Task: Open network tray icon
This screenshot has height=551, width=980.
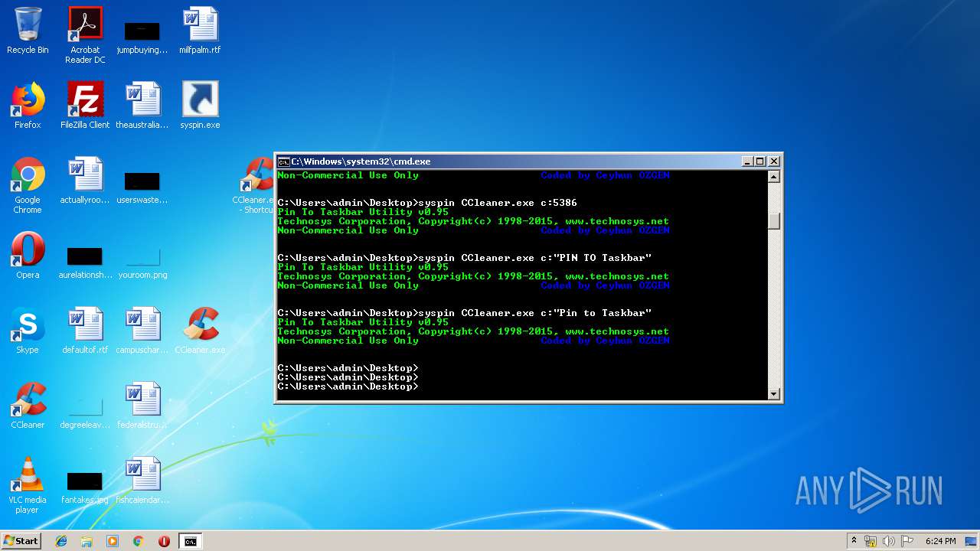Action: pos(871,541)
